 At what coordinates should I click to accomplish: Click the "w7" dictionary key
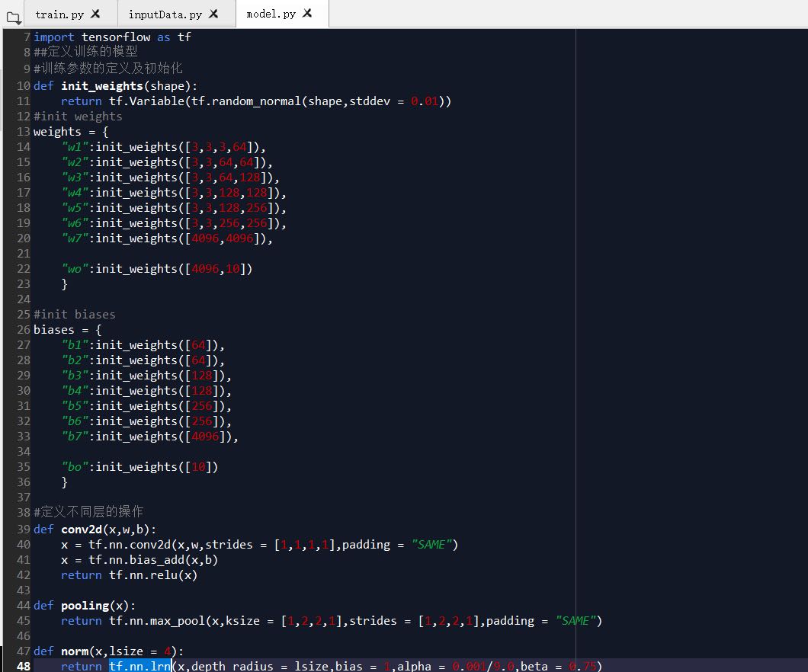75,238
